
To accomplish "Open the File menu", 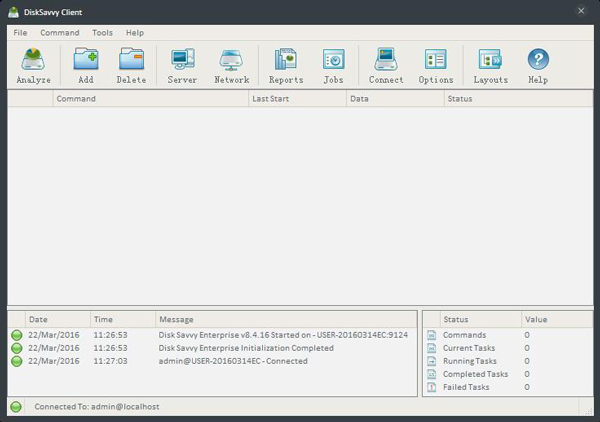I will coord(20,33).
